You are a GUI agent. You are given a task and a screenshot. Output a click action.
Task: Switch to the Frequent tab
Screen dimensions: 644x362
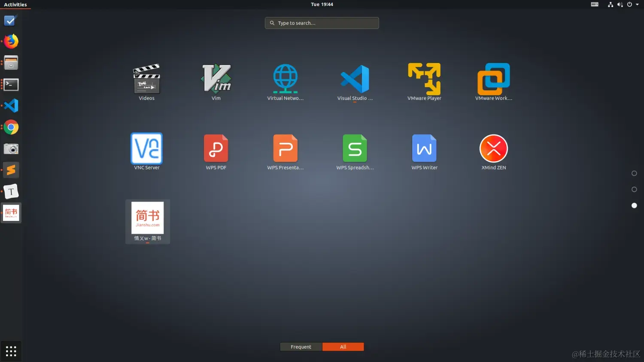click(301, 347)
